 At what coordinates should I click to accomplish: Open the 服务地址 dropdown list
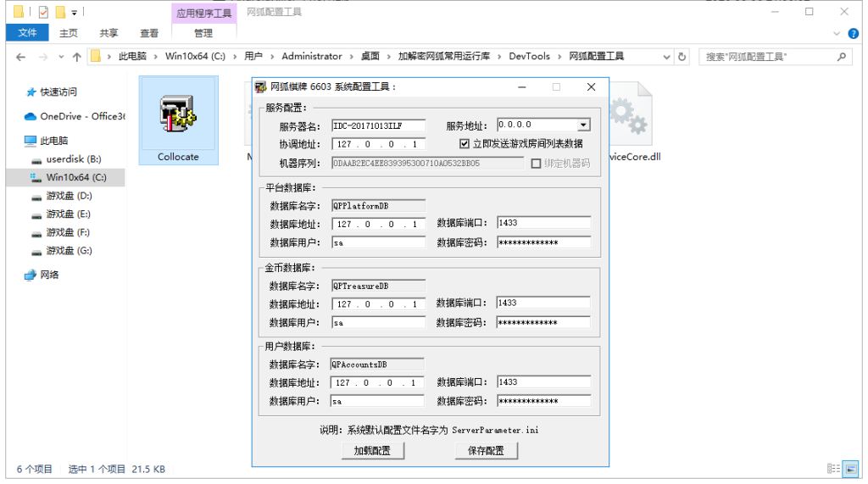(x=583, y=125)
